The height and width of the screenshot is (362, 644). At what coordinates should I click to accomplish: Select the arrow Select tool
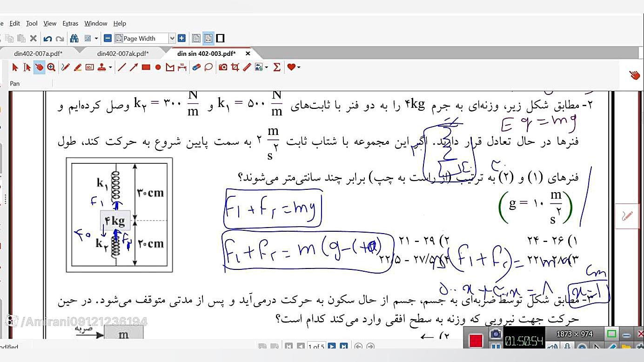coord(15,67)
